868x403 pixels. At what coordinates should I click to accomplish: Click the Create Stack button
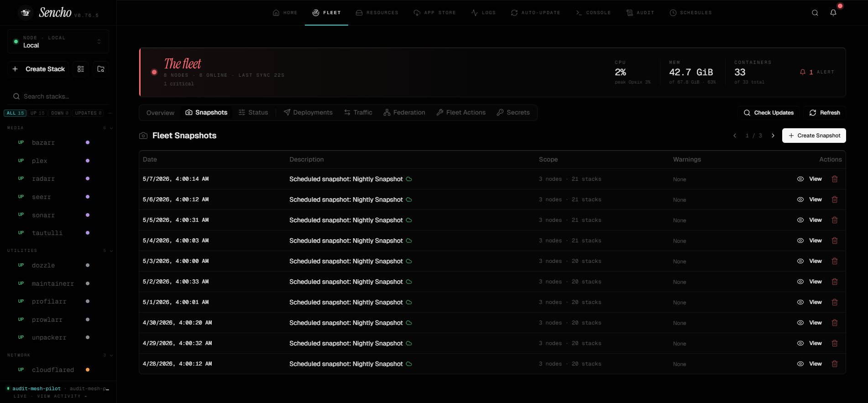click(x=38, y=69)
